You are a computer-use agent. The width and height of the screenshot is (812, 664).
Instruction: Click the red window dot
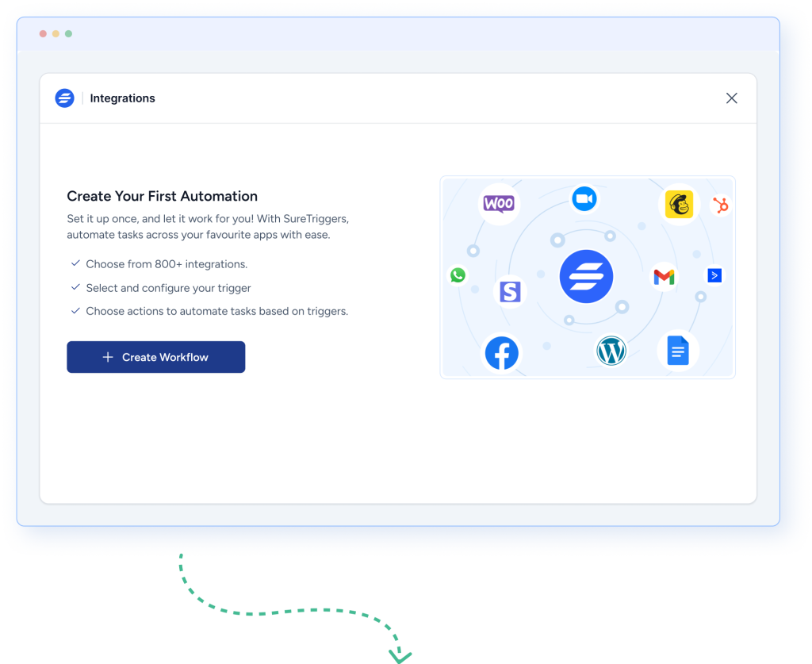coord(43,33)
